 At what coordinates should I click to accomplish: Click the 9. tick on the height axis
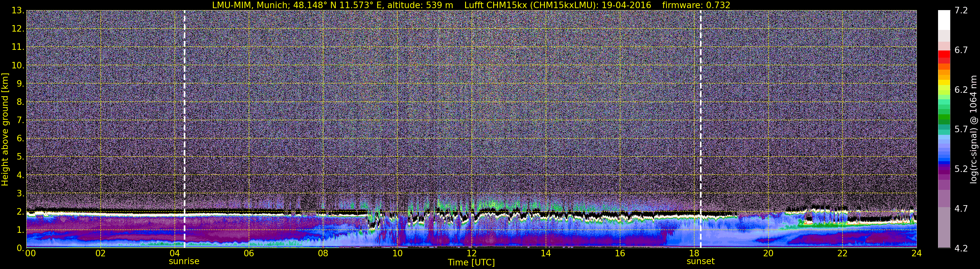click(x=20, y=84)
